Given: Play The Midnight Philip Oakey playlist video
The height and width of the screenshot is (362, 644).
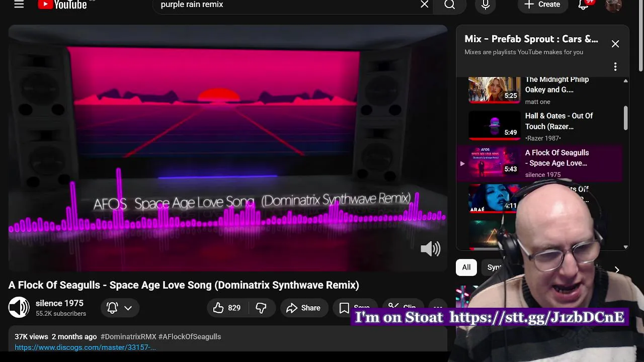Looking at the screenshot, I should tap(495, 89).
